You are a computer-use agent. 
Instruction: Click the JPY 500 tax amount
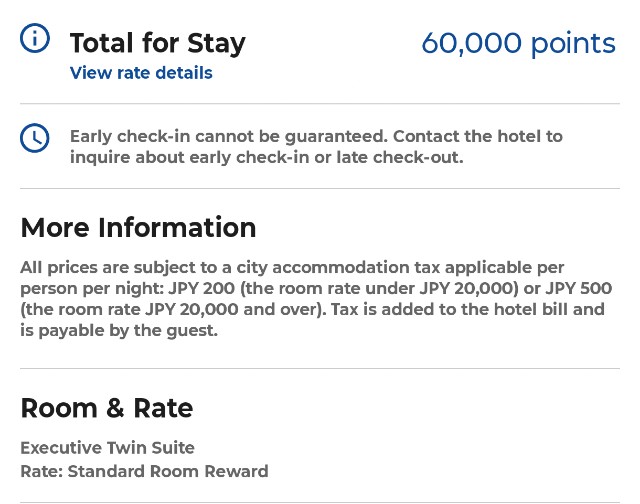pos(579,289)
